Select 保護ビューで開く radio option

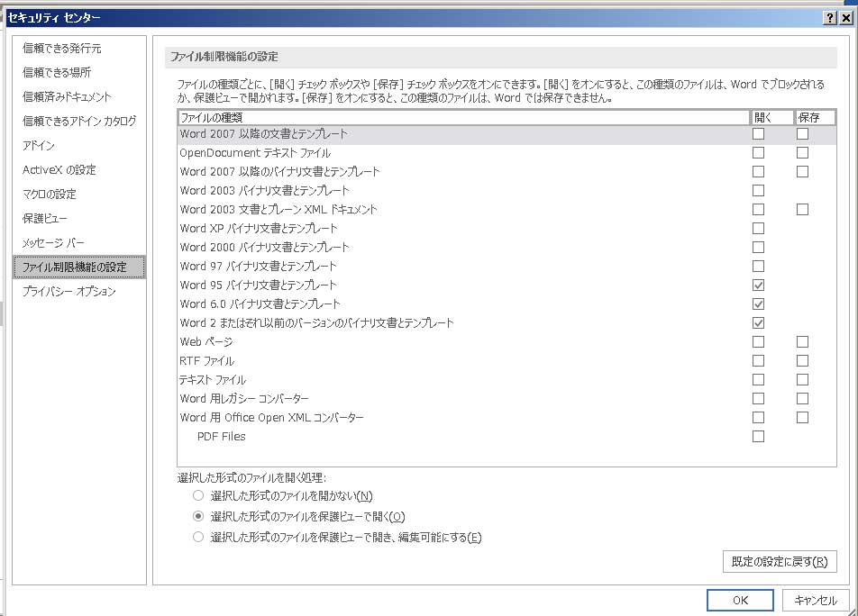click(198, 517)
